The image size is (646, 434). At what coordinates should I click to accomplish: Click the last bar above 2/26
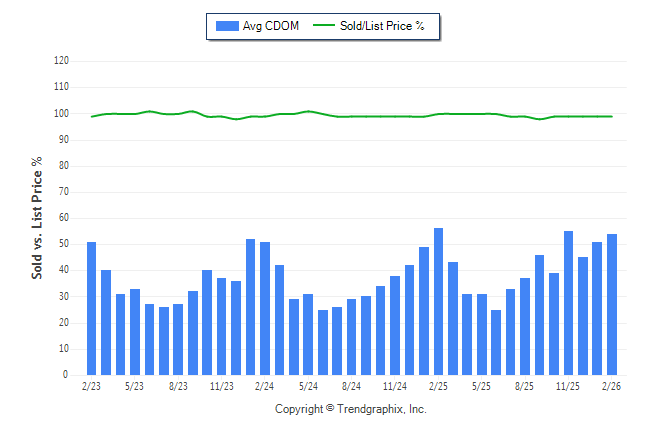click(612, 304)
